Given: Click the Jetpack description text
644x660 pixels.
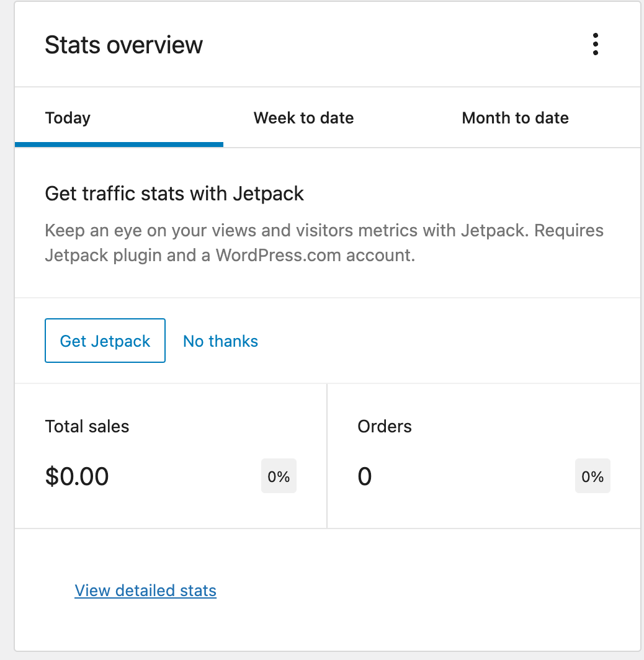Looking at the screenshot, I should click(x=323, y=242).
